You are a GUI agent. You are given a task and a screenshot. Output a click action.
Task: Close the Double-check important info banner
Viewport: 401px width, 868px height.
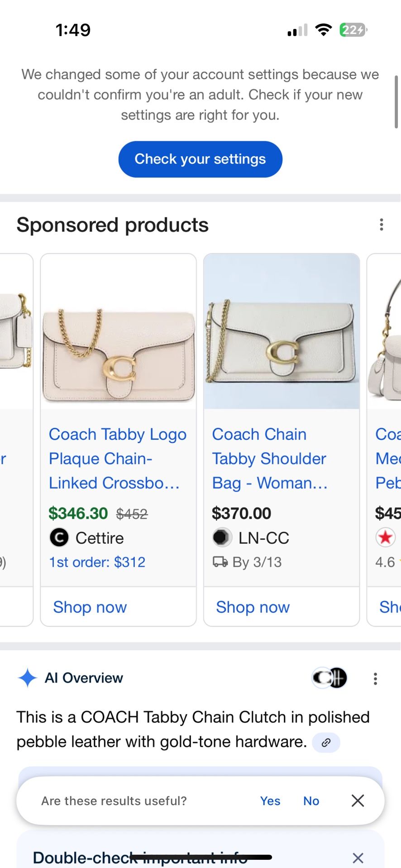pyautogui.click(x=358, y=858)
